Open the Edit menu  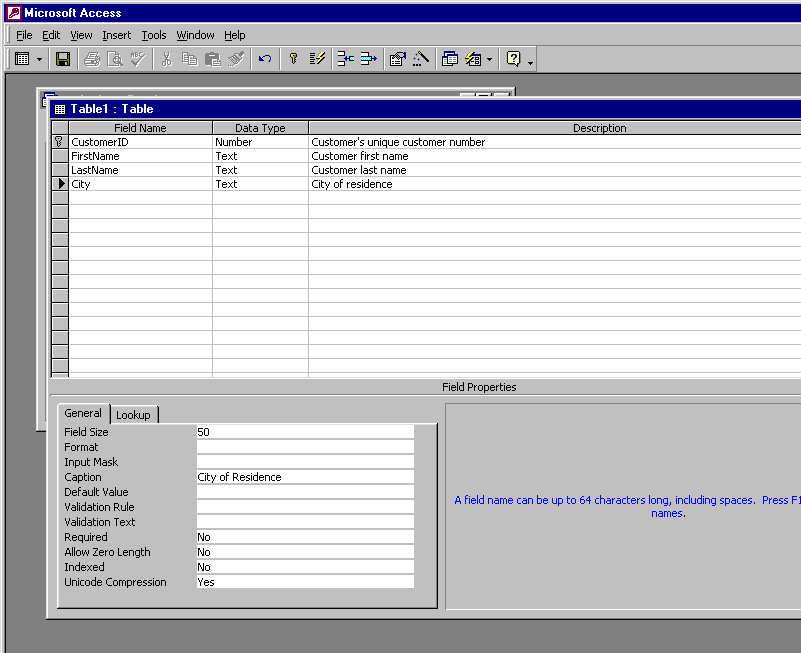click(x=51, y=35)
